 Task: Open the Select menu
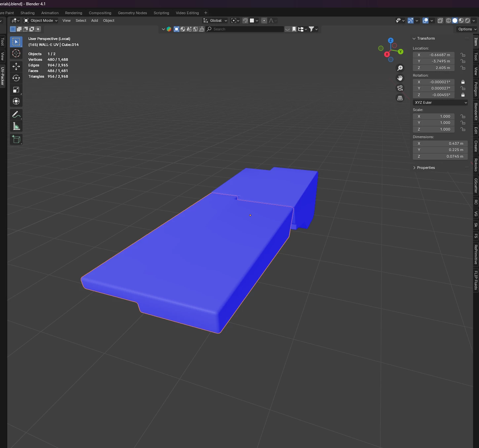[x=81, y=20]
